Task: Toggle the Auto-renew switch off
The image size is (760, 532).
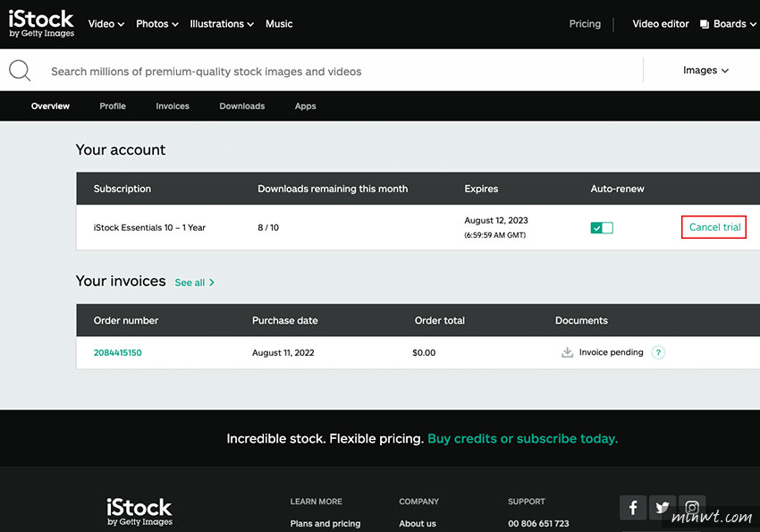Action: tap(602, 228)
